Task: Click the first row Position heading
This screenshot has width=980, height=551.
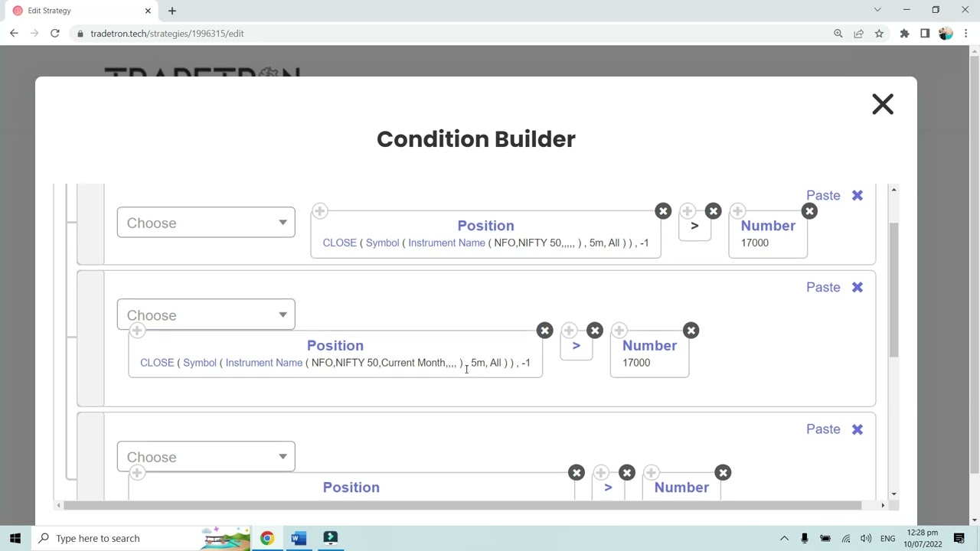Action: 485,226
